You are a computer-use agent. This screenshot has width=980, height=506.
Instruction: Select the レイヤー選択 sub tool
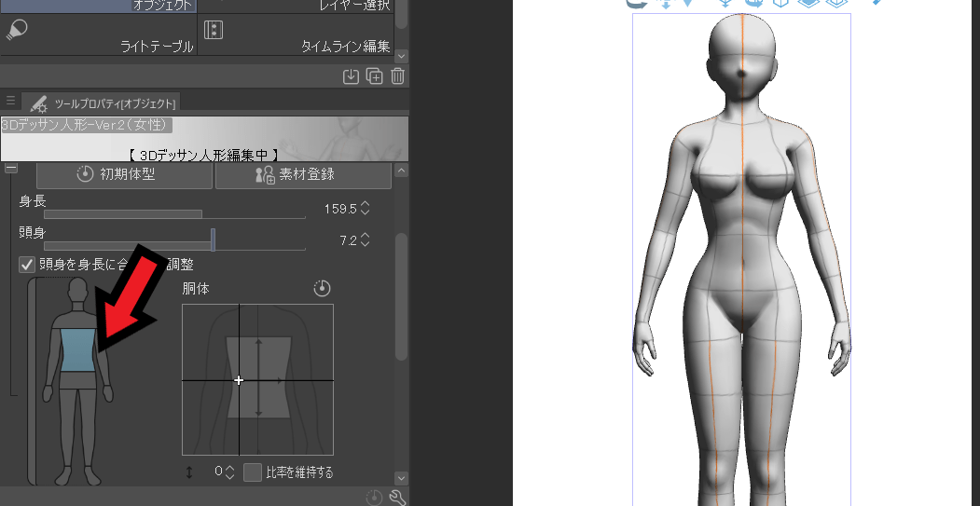click(296, 7)
